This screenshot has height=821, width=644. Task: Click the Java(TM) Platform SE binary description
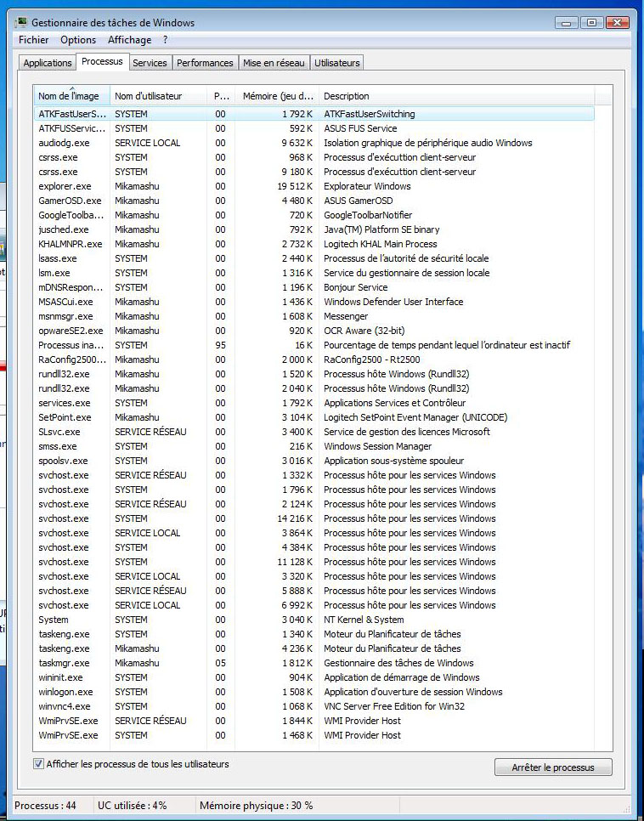tap(381, 229)
